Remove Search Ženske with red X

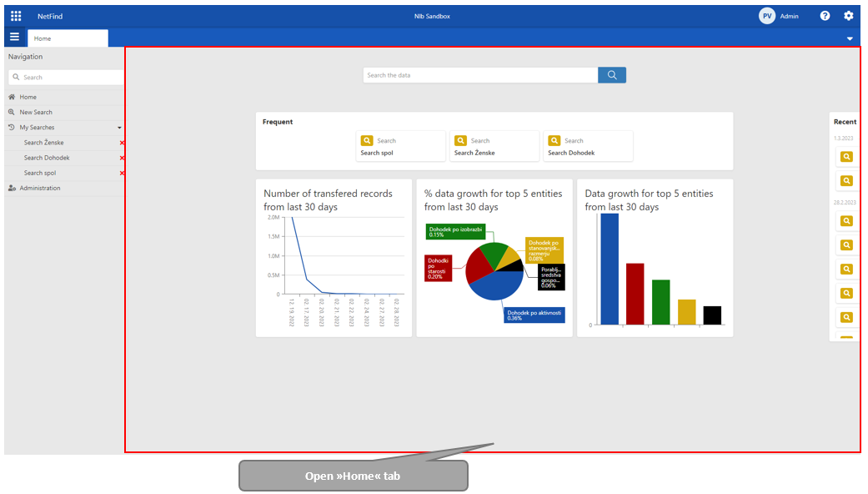coord(122,144)
